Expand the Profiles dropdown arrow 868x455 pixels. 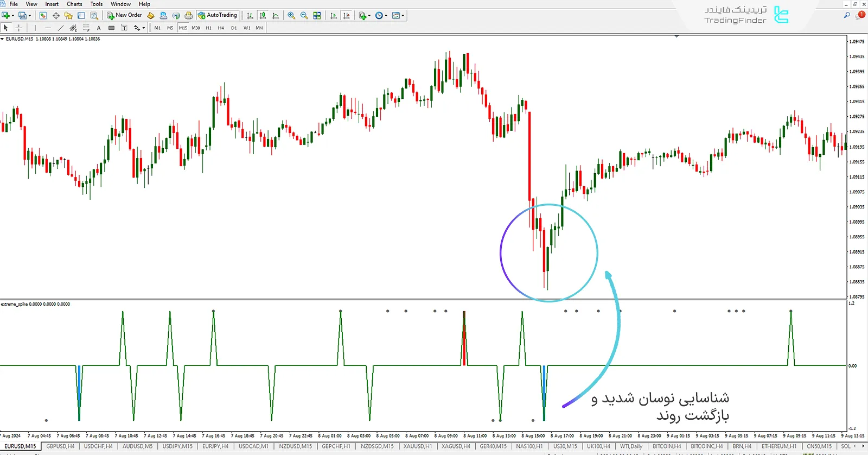click(29, 16)
